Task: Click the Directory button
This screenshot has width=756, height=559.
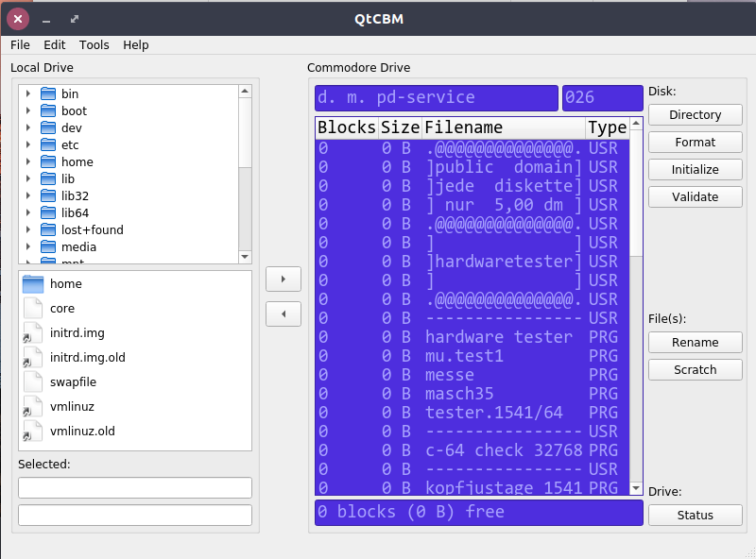Action: coord(695,115)
